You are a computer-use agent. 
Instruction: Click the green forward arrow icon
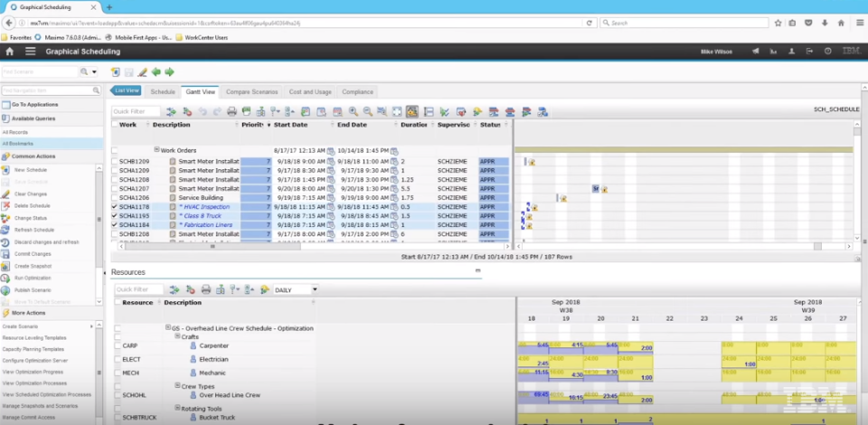click(x=169, y=72)
